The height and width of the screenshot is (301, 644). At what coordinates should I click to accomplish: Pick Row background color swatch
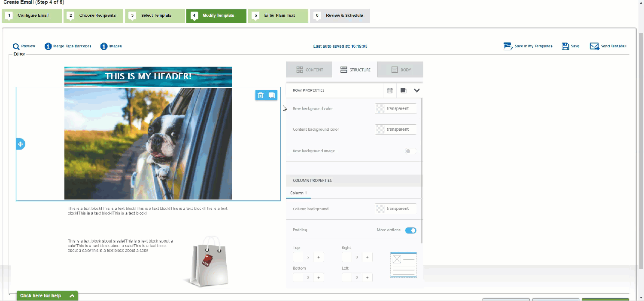380,109
